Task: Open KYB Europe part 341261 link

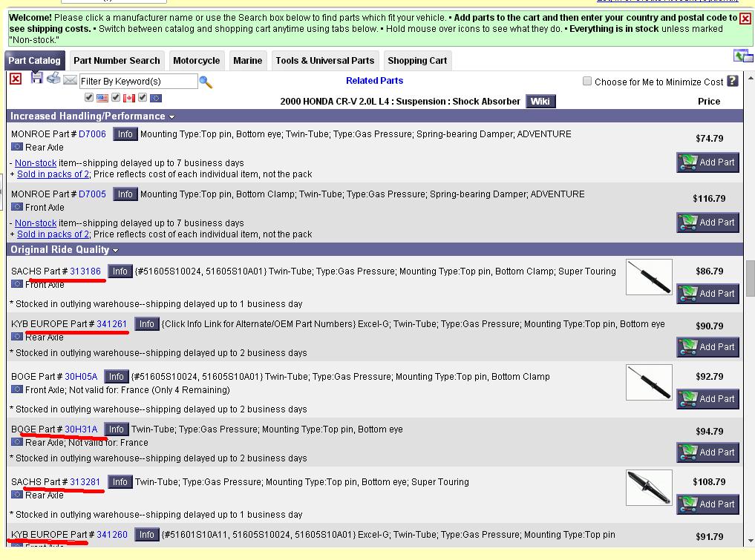Action: 111,324
